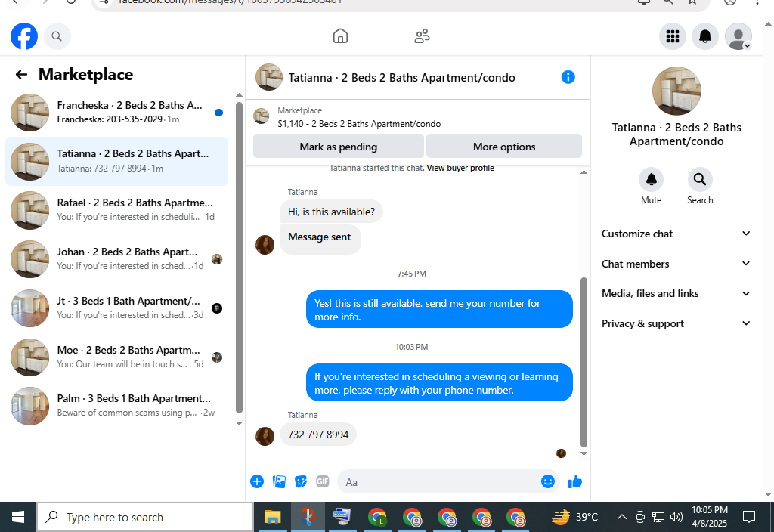The height and width of the screenshot is (532, 774).
Task: Click the large listing photo in info panel
Action: (676, 91)
